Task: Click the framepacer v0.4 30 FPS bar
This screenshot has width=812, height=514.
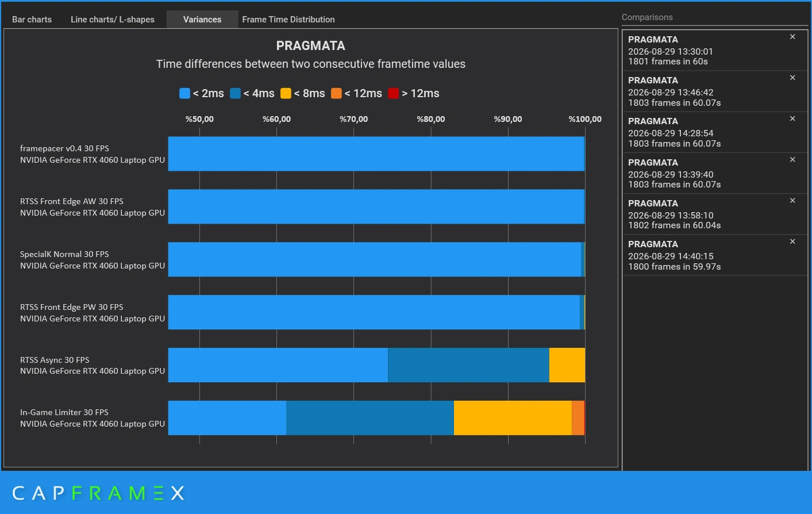Action: pos(376,154)
